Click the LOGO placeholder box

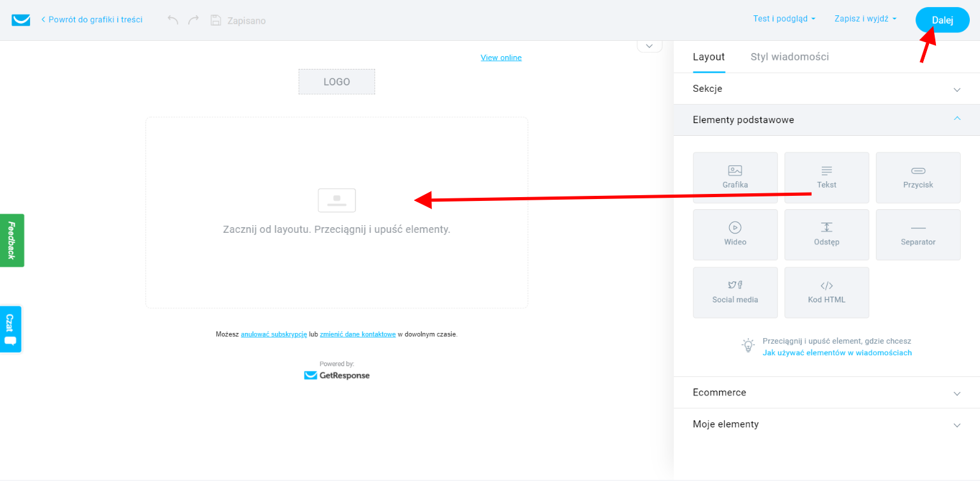(x=336, y=82)
